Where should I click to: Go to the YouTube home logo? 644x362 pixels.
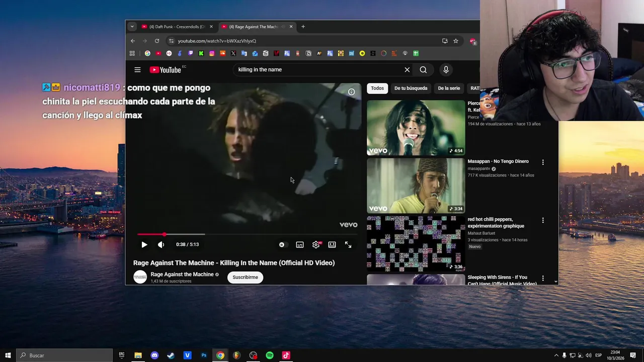tap(165, 70)
